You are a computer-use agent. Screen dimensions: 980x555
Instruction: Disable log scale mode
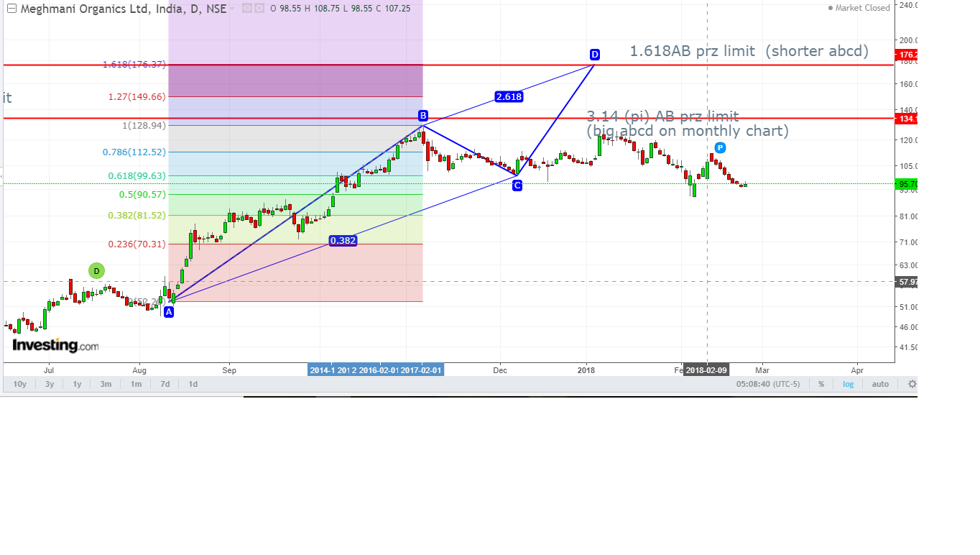849,384
